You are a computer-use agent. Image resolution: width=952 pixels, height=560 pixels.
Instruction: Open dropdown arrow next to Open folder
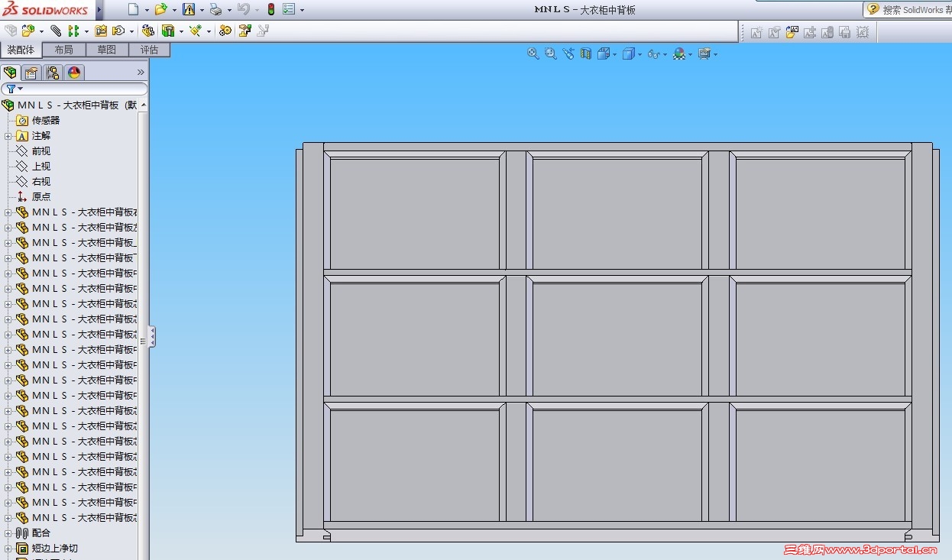[x=174, y=11]
